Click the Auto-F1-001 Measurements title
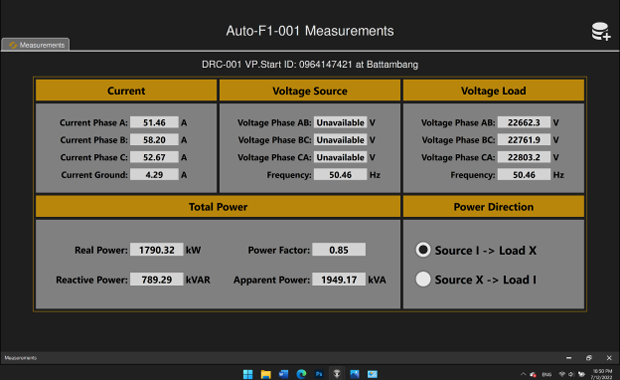Screen dimensions: 620x380 pyautogui.click(x=310, y=31)
